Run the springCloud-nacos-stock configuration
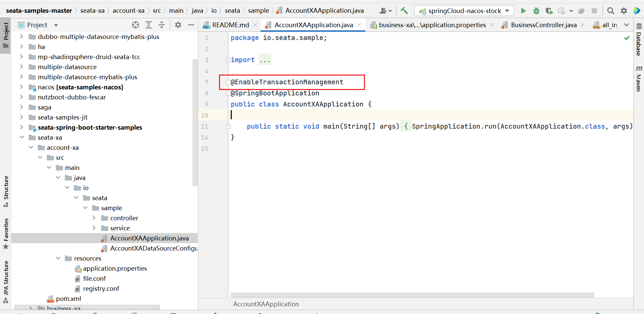Screen dimensions: 644x314 (x=523, y=11)
